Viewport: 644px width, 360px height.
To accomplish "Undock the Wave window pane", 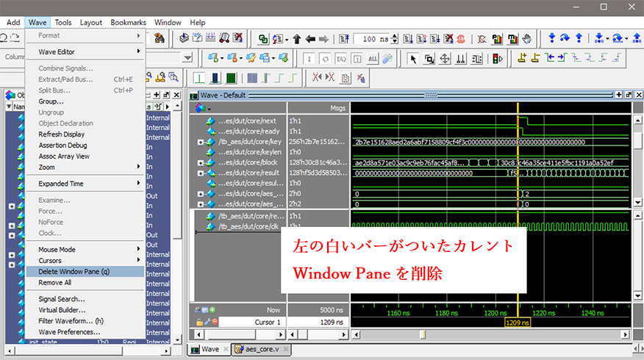I will (x=629, y=95).
